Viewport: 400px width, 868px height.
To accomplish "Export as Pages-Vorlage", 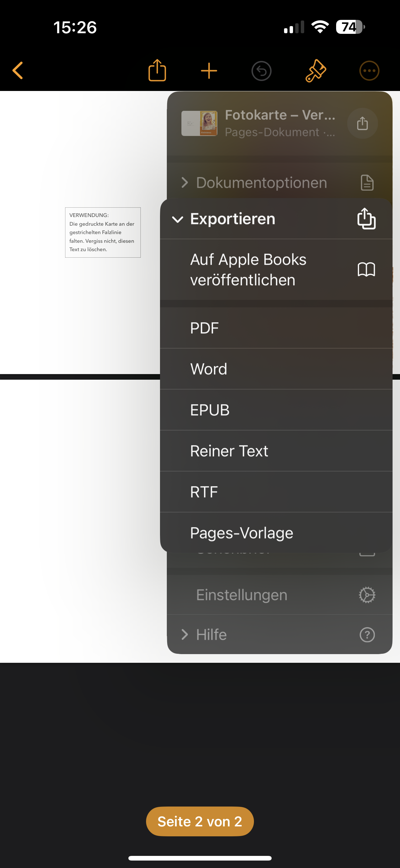I will (x=276, y=533).
